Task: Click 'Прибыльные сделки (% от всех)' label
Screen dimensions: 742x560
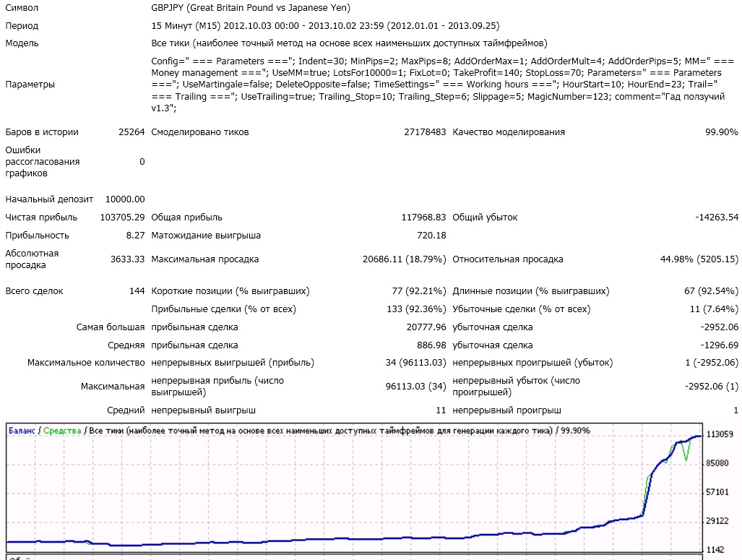Action: pos(223,309)
